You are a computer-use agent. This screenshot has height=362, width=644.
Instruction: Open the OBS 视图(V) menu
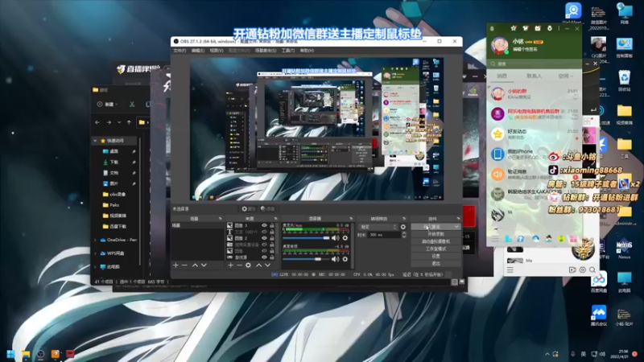217,51
